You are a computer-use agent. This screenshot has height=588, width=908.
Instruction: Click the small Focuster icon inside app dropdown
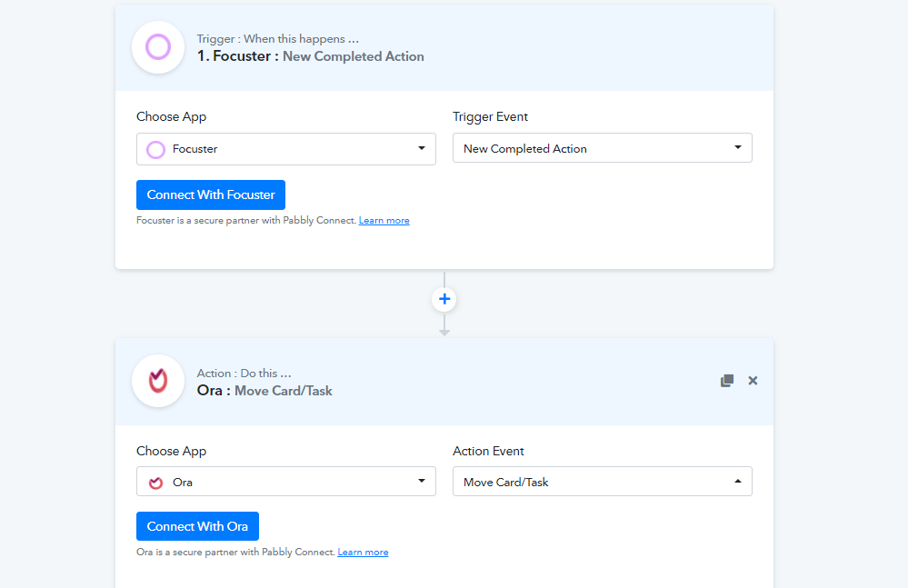155,150
